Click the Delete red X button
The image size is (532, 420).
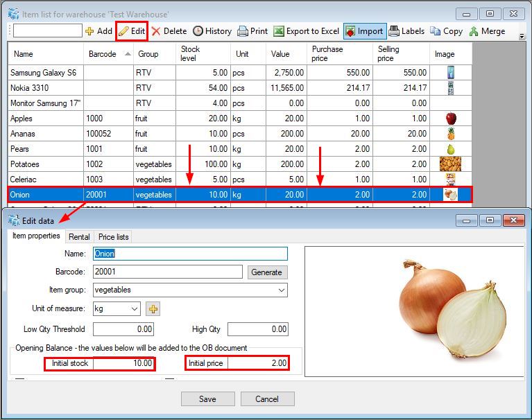pyautogui.click(x=169, y=31)
